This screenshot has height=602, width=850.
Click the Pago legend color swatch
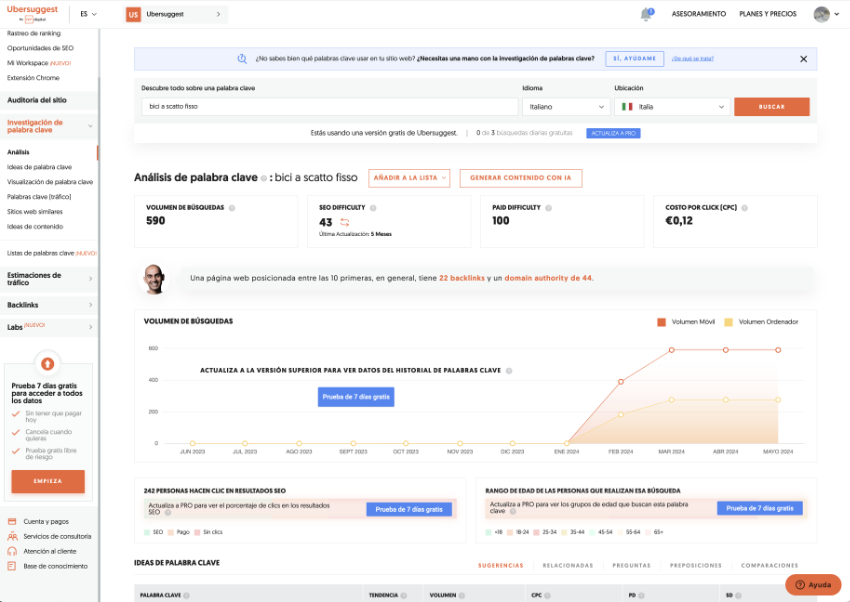(171, 532)
